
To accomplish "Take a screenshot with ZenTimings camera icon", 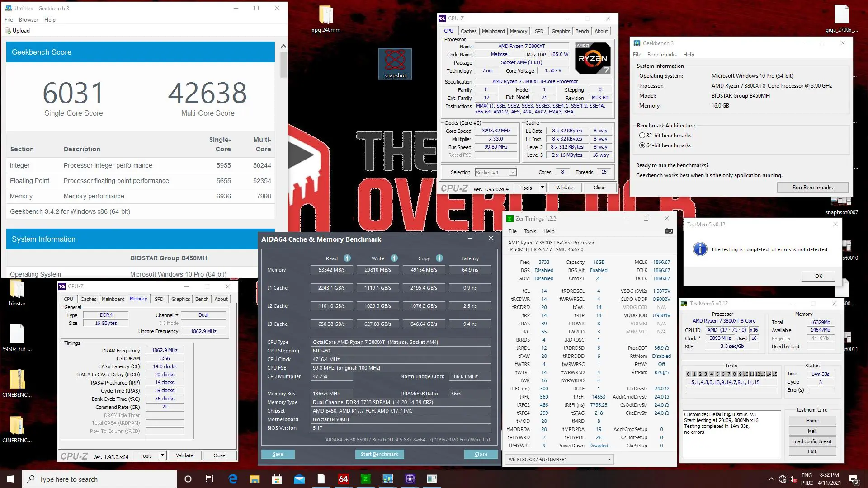I will click(x=669, y=231).
